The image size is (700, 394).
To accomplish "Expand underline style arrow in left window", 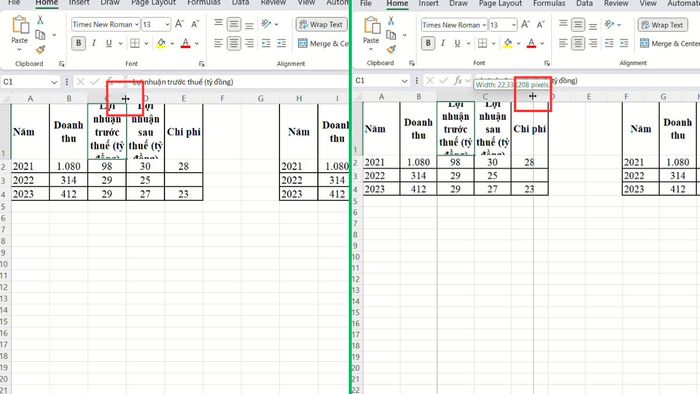I will 121,43.
